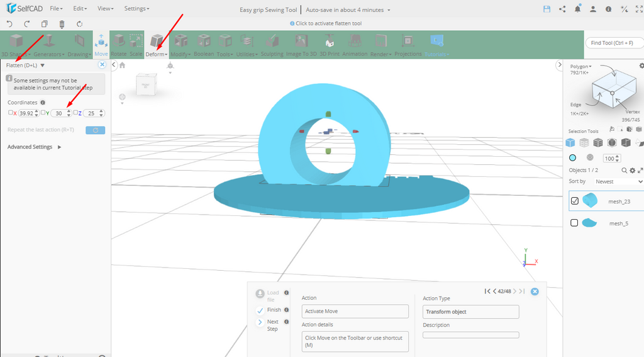Open the File menu
This screenshot has width=644, height=357.
[x=56, y=8]
